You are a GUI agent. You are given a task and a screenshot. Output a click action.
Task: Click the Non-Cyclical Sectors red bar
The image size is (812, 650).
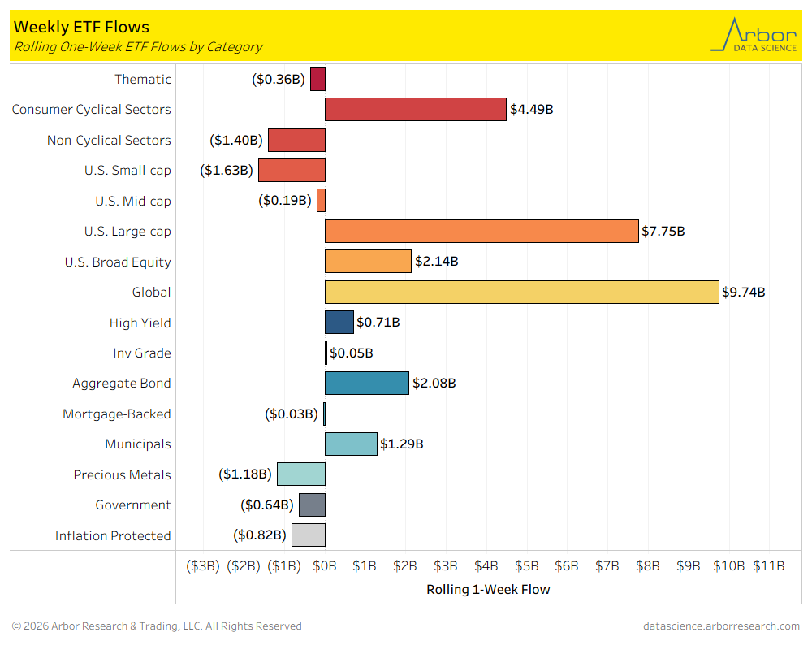pos(296,140)
